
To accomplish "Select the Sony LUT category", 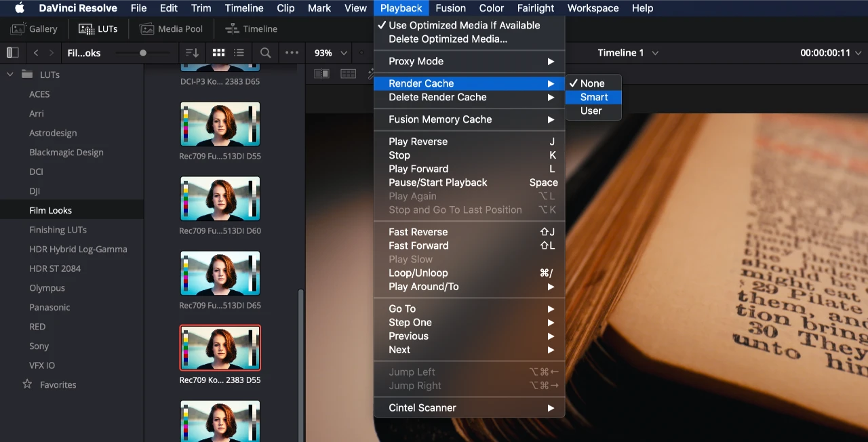I will coord(39,346).
